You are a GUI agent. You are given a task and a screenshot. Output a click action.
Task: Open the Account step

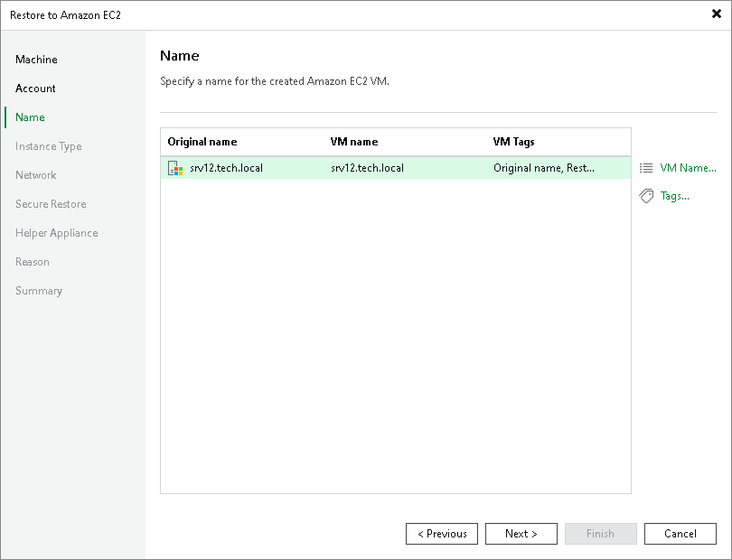(35, 88)
